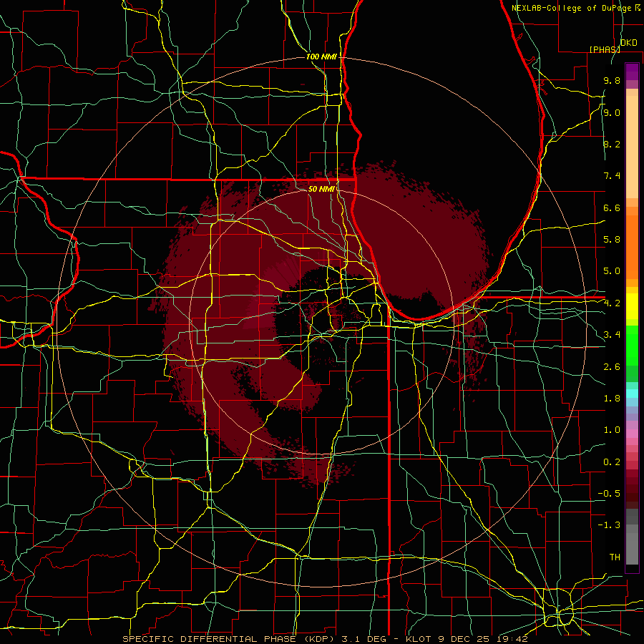644x644 pixels.
Task: Click the yellow segment of the color bar
Action: tap(632, 306)
